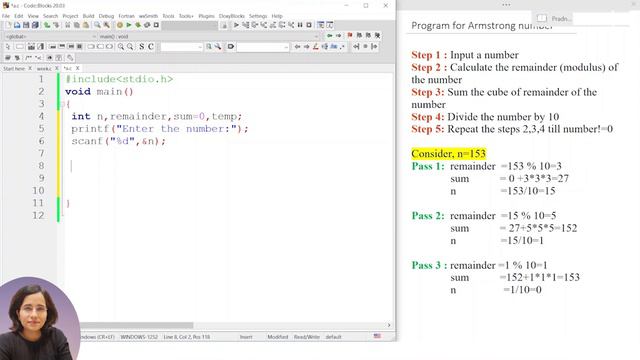This screenshot has height=360, width=640.
Task: Open the build target dropdown
Action: [189, 25]
